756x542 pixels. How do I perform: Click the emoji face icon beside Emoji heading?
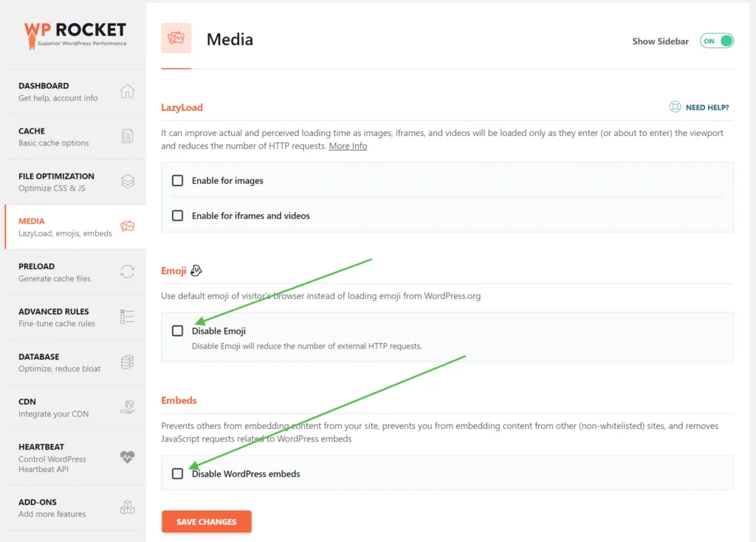196,270
